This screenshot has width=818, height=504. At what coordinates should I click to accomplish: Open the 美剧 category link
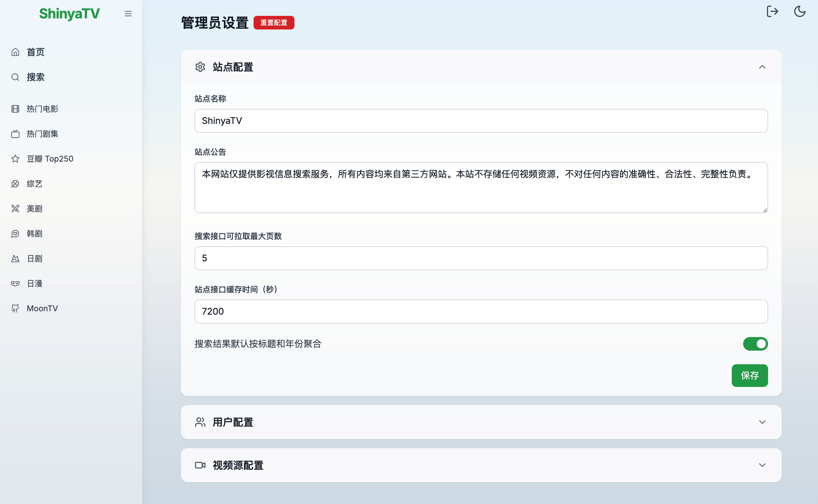click(x=71, y=209)
